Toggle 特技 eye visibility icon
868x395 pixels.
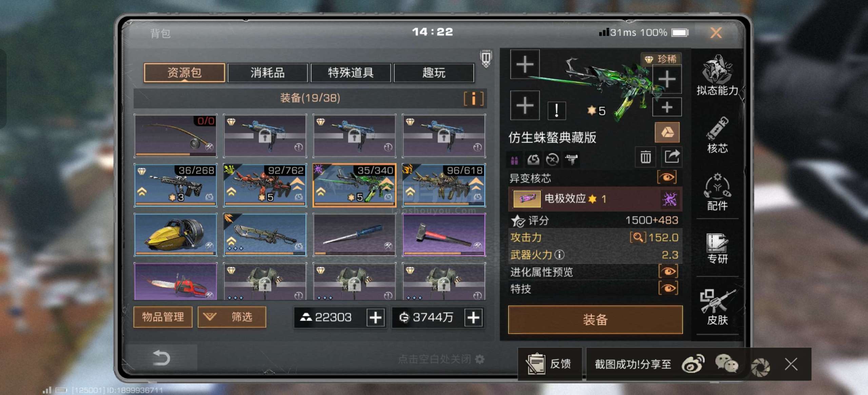668,288
